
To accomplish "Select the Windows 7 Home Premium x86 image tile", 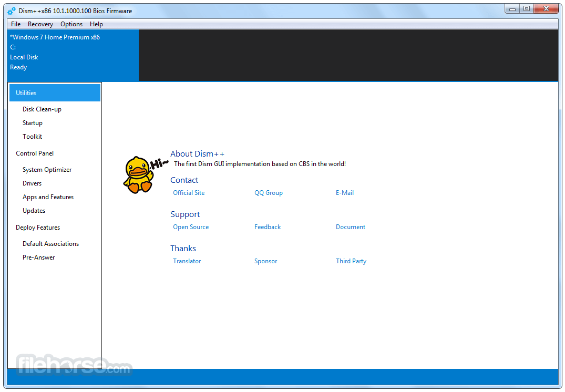I will pos(73,55).
